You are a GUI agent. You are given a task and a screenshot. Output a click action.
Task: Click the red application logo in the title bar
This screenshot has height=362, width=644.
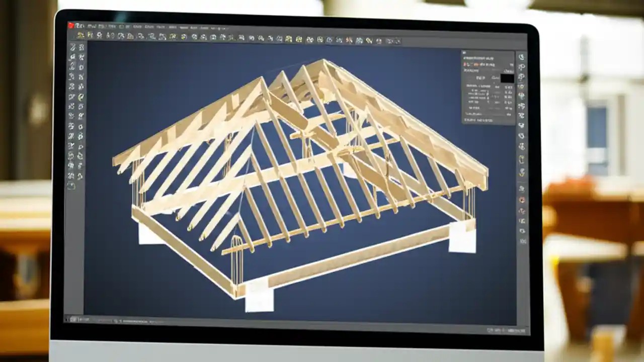(70, 24)
